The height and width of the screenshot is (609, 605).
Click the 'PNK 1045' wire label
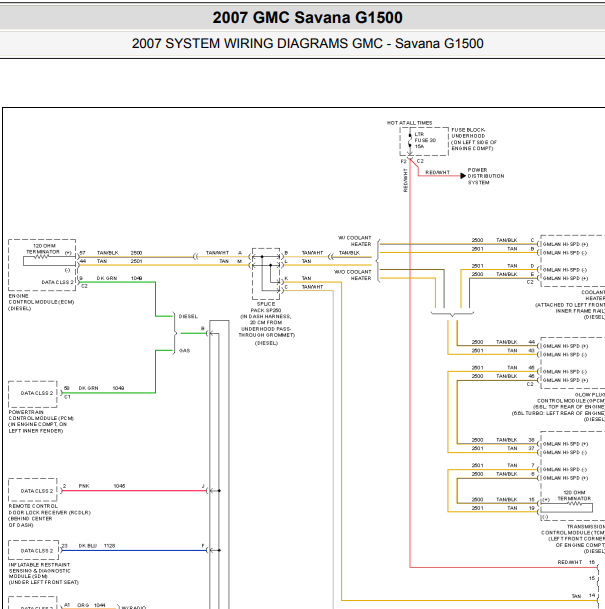[102, 486]
